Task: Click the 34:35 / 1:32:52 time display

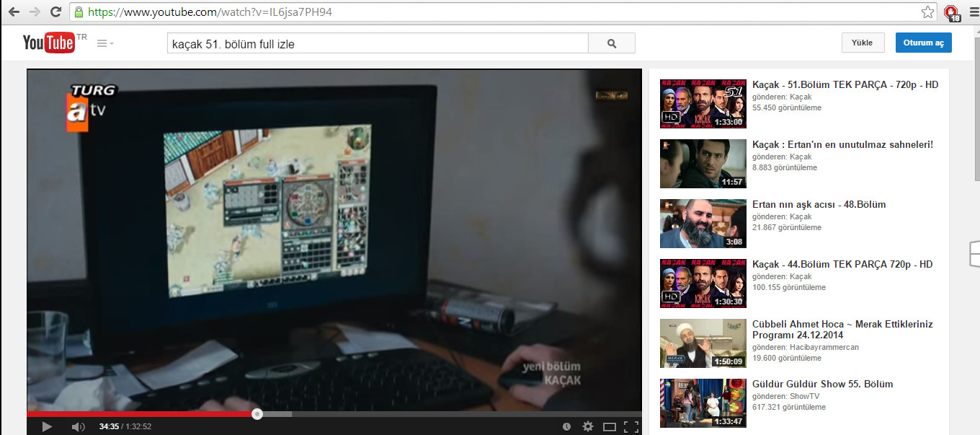Action: click(125, 426)
